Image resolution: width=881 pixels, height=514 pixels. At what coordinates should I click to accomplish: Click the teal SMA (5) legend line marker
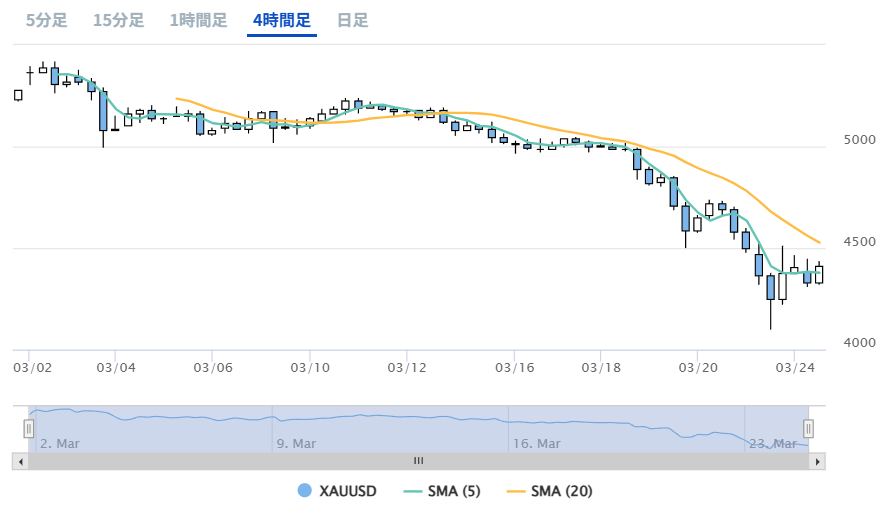(412, 490)
